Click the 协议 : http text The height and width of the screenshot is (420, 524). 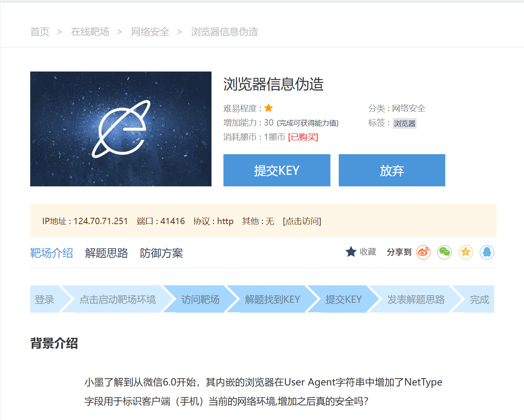tap(213, 221)
